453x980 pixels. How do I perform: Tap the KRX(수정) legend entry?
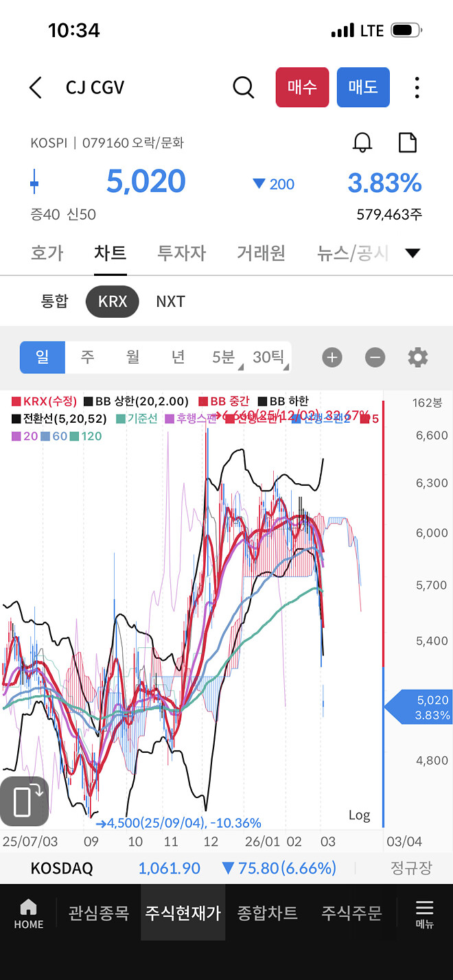tap(45, 401)
